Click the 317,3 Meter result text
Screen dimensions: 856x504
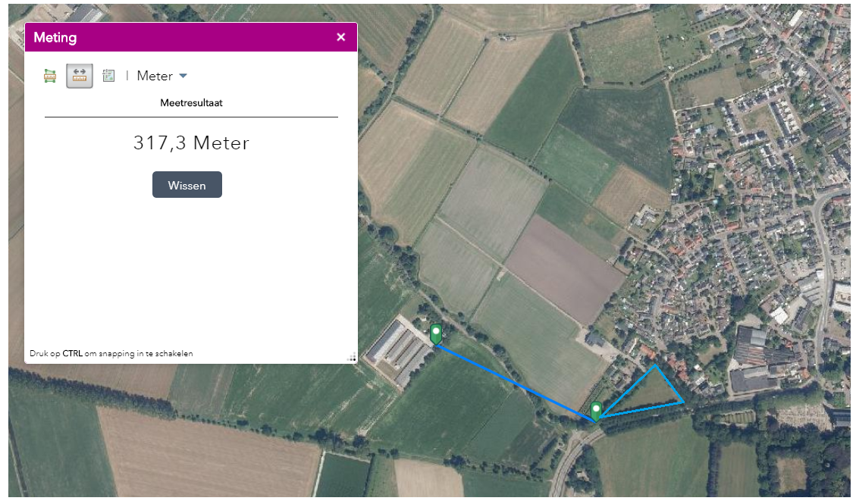click(x=191, y=143)
